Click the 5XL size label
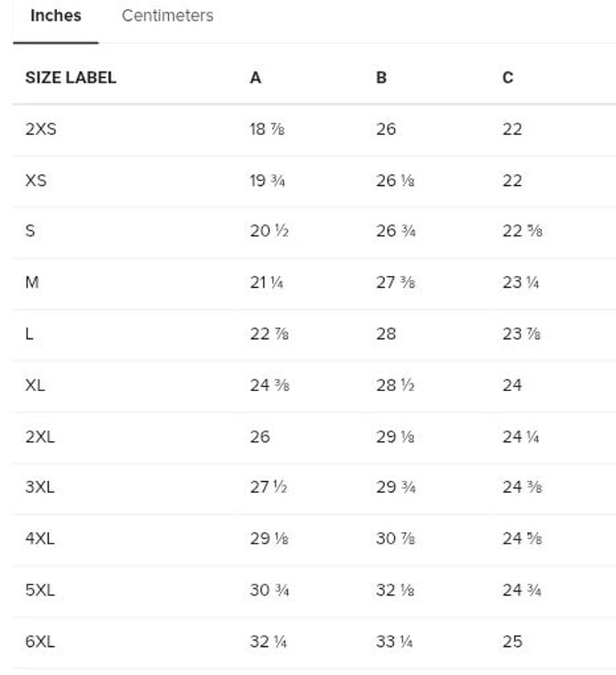Screen dimensions: 616x675 [40, 590]
